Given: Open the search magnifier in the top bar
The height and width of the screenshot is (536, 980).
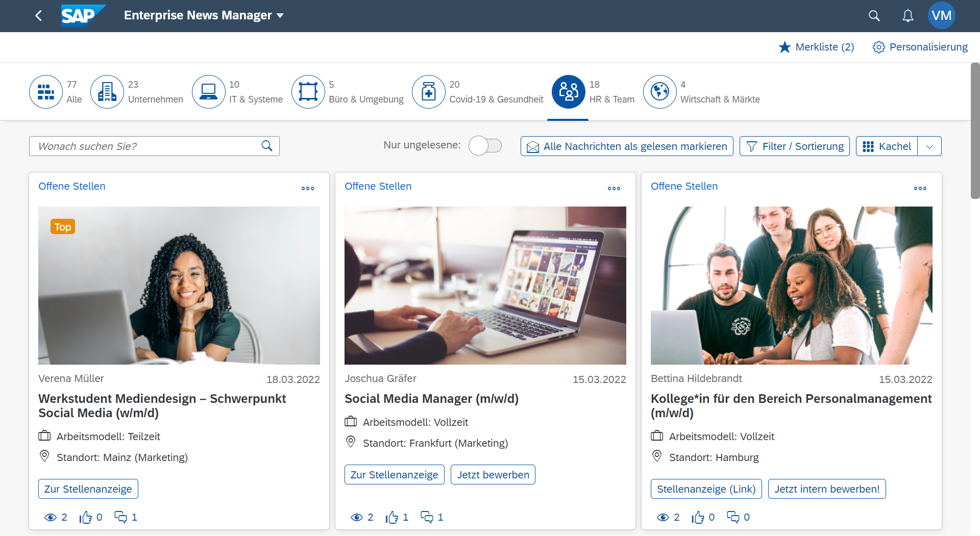Looking at the screenshot, I should pos(874,15).
